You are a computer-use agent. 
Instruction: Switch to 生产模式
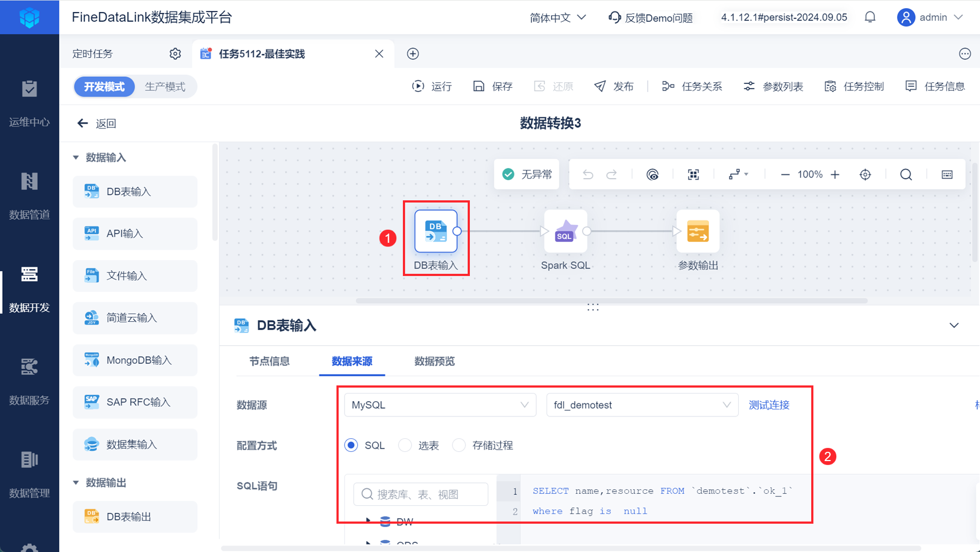coord(165,87)
